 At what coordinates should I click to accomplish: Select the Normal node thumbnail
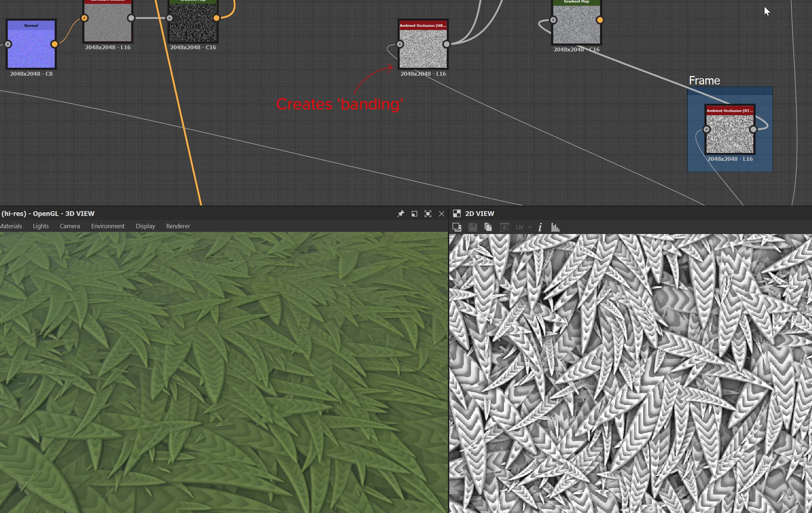pos(31,48)
